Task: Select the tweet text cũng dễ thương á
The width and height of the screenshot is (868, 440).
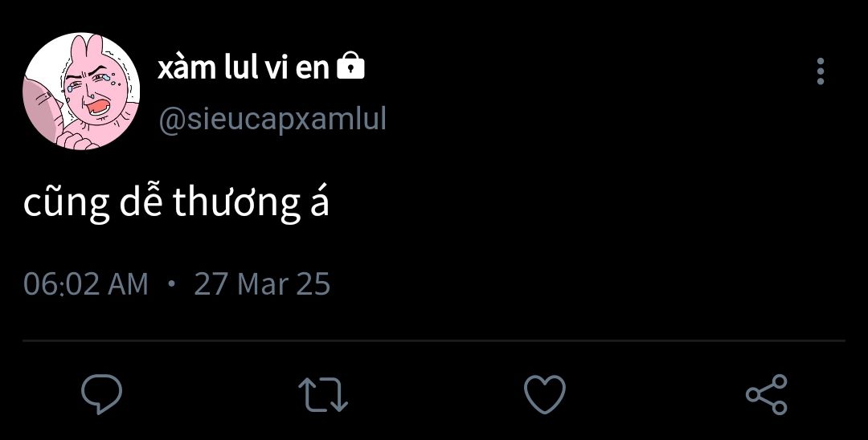Action: [176, 203]
